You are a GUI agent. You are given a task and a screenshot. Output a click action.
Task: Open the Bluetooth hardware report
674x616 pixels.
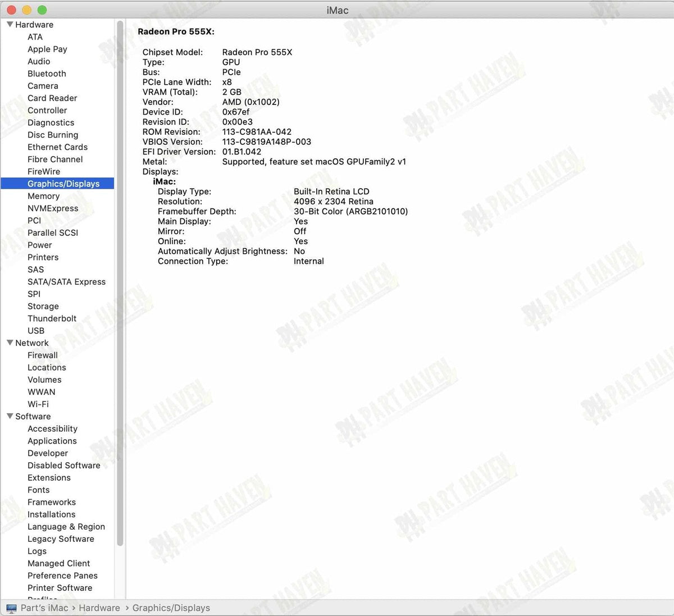point(47,74)
